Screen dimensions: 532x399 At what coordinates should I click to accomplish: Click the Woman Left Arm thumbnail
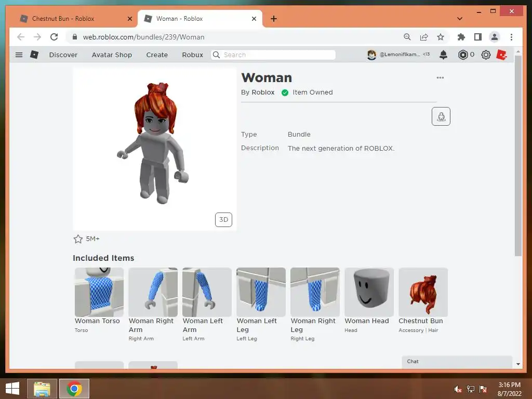207,292
